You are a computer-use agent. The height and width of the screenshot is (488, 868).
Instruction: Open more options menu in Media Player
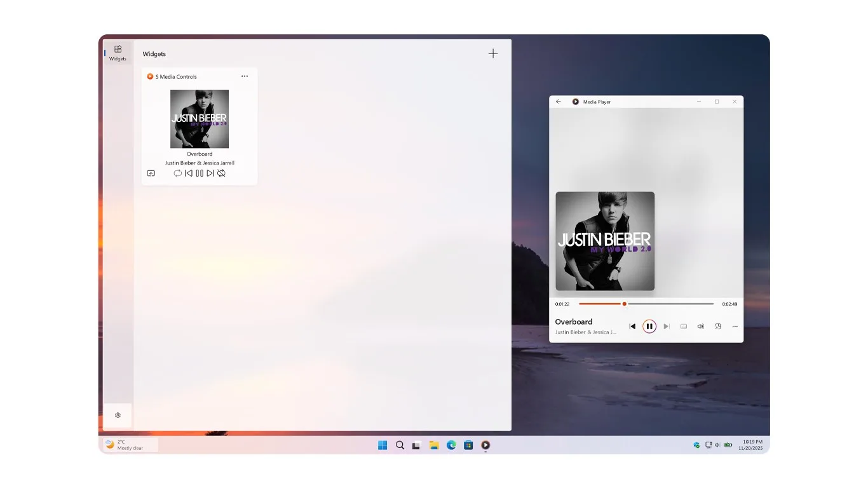point(735,327)
